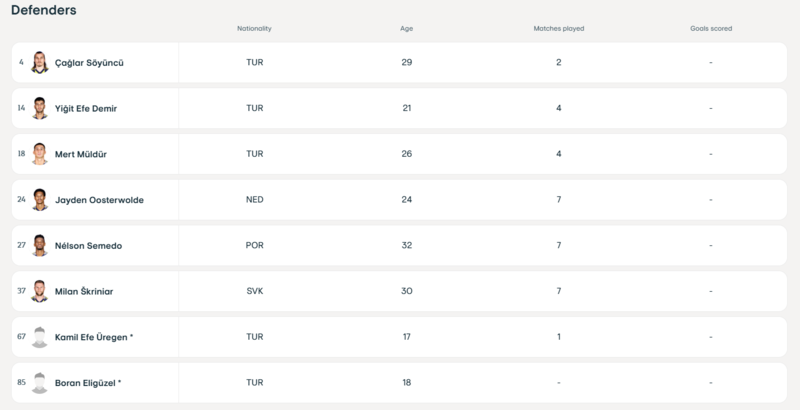Click the Age column header
The image size is (800, 410).
click(x=406, y=28)
